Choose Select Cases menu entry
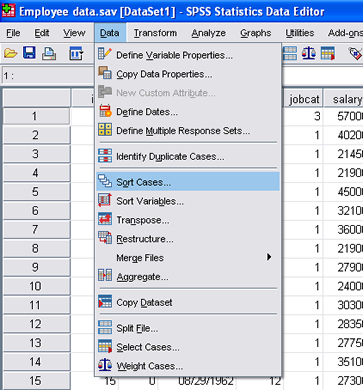This screenshot has width=363, height=390. pyautogui.click(x=188, y=347)
